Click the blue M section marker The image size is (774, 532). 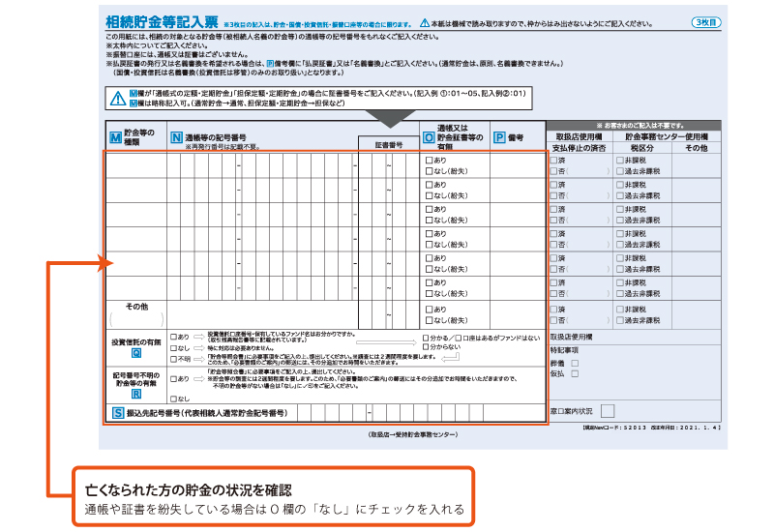pyautogui.click(x=115, y=137)
